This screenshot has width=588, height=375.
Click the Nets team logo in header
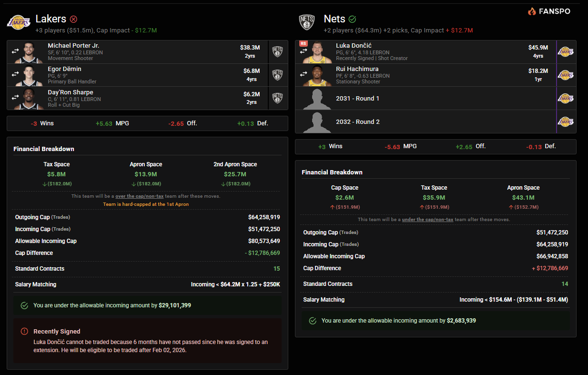307,22
